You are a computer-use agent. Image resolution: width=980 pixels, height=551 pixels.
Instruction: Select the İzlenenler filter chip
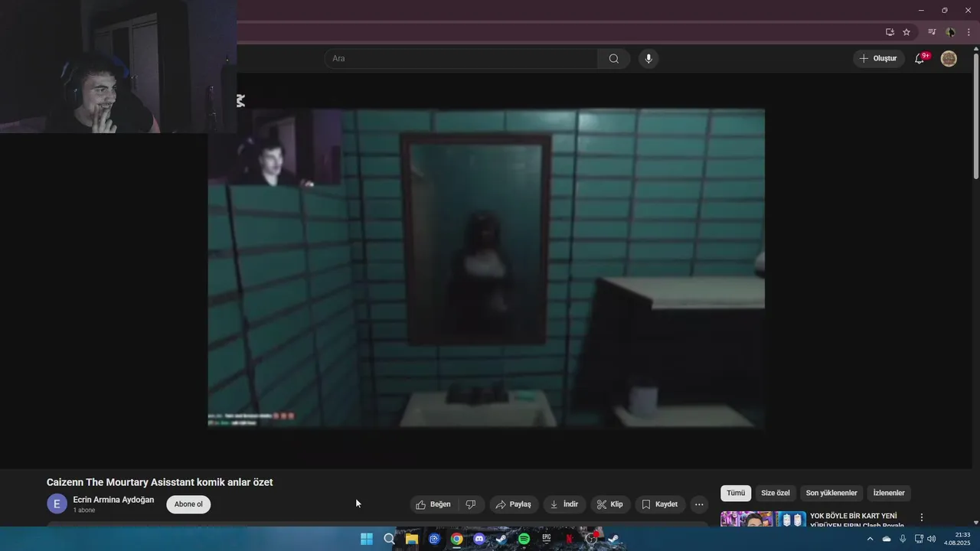pos(889,494)
